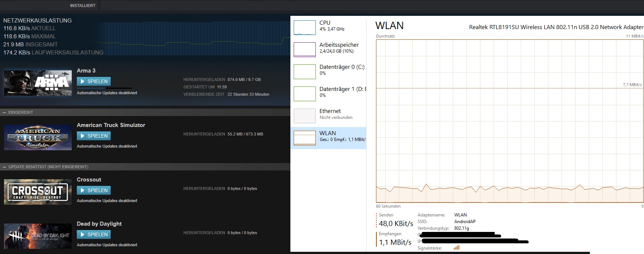The width and height of the screenshot is (644, 254).
Task: Select Crossout title text
Action: click(89, 180)
